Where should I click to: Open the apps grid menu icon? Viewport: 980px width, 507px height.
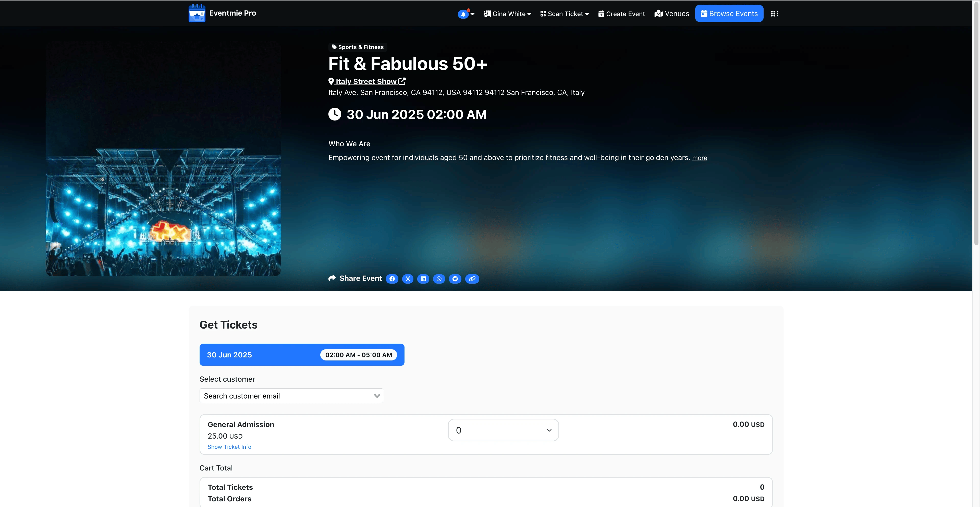pyautogui.click(x=774, y=14)
